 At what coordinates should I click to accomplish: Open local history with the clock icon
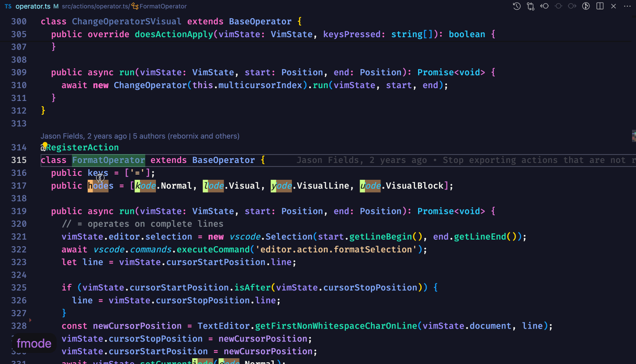tap(516, 6)
